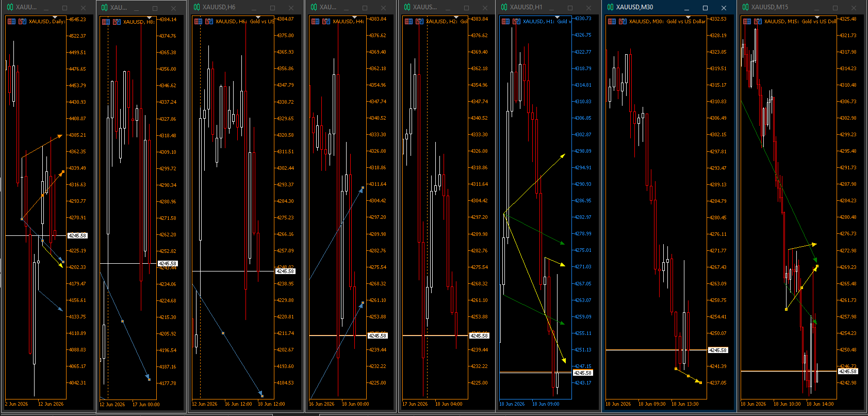Viewport: 868px width, 416px height.
Task: Activate the XAUUSD,H1 chart window title
Action: tap(526, 7)
